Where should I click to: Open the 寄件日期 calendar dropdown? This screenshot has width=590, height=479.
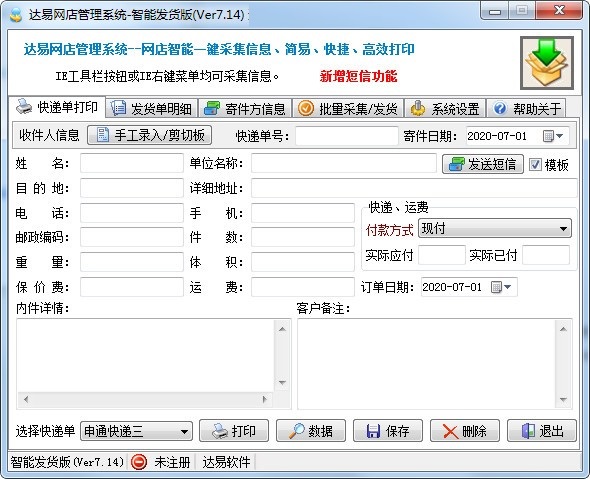pos(553,136)
